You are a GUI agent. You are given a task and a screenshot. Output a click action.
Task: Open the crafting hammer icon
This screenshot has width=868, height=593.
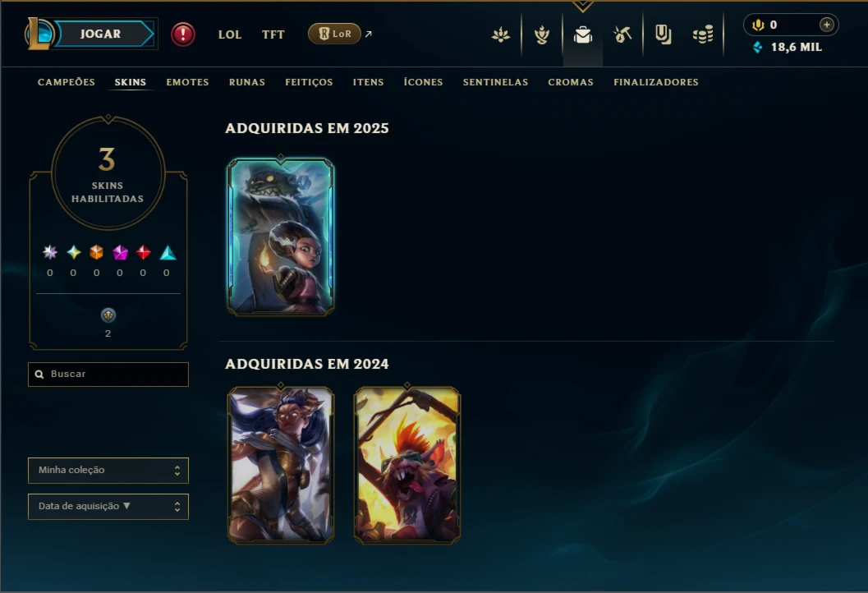click(622, 34)
